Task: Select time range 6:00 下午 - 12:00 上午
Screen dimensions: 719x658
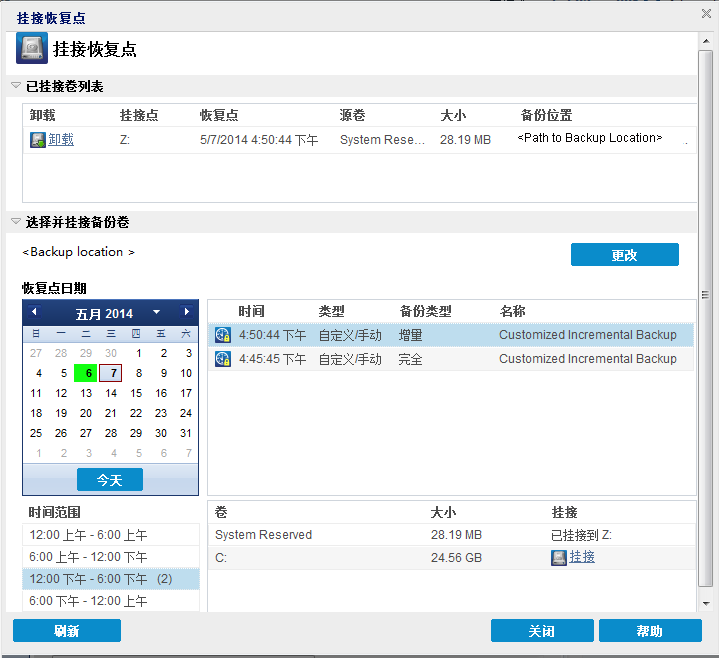Action: (x=111, y=601)
